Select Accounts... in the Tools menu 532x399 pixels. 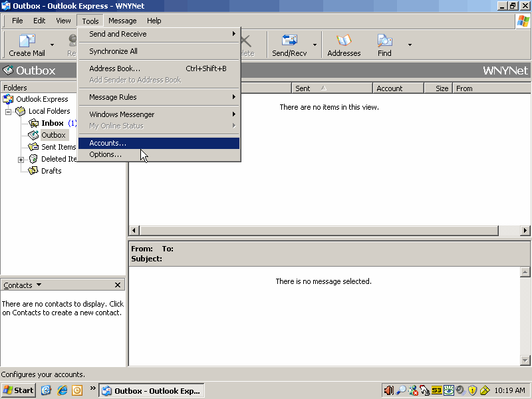(x=159, y=143)
